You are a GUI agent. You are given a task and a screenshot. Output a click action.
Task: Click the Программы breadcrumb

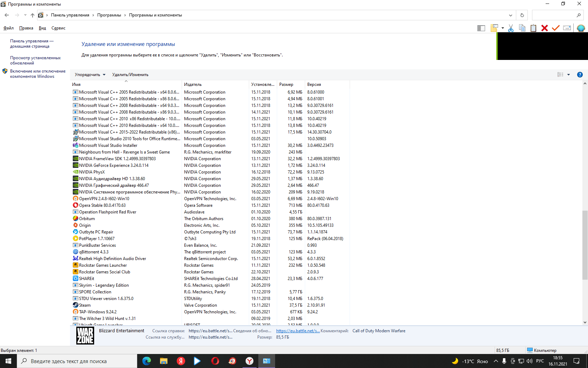(x=109, y=15)
